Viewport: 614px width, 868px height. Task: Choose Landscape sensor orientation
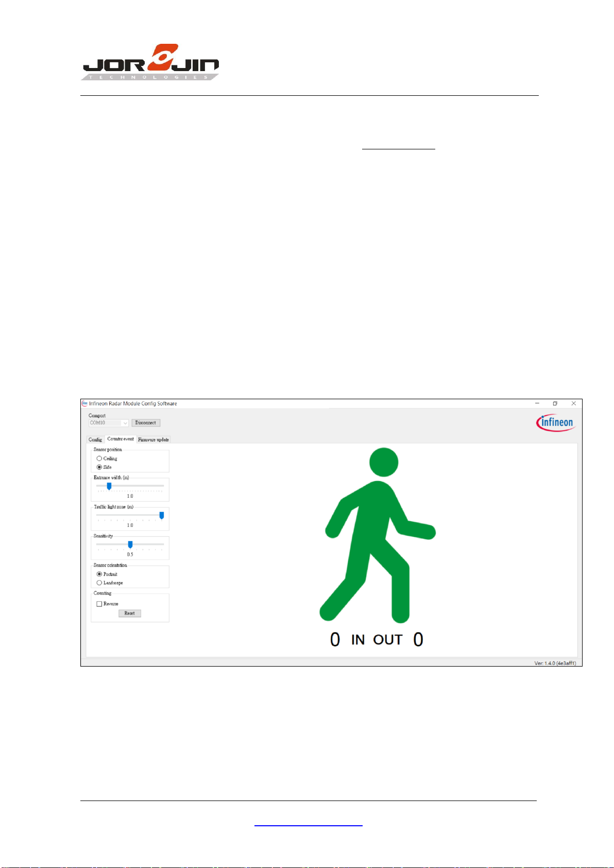pos(110,583)
